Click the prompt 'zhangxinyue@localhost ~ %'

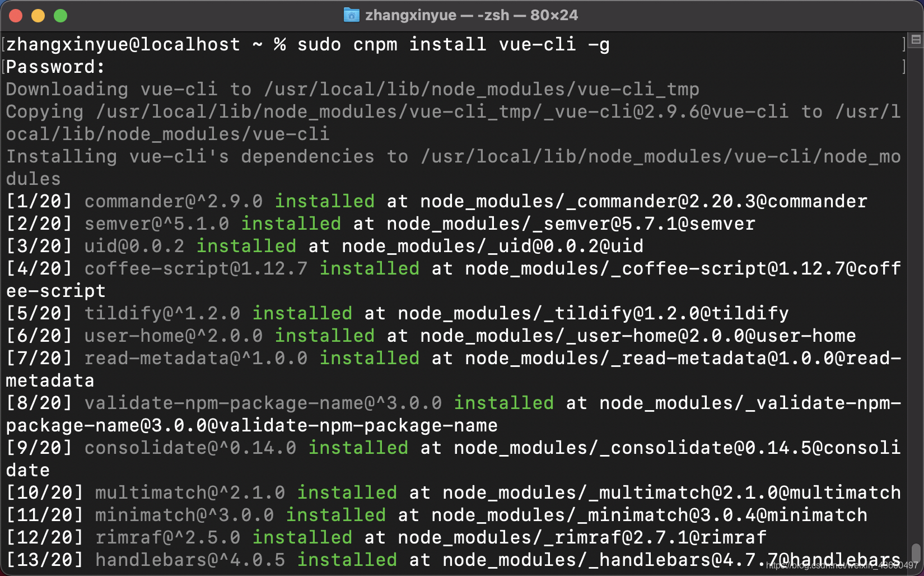tap(146, 44)
